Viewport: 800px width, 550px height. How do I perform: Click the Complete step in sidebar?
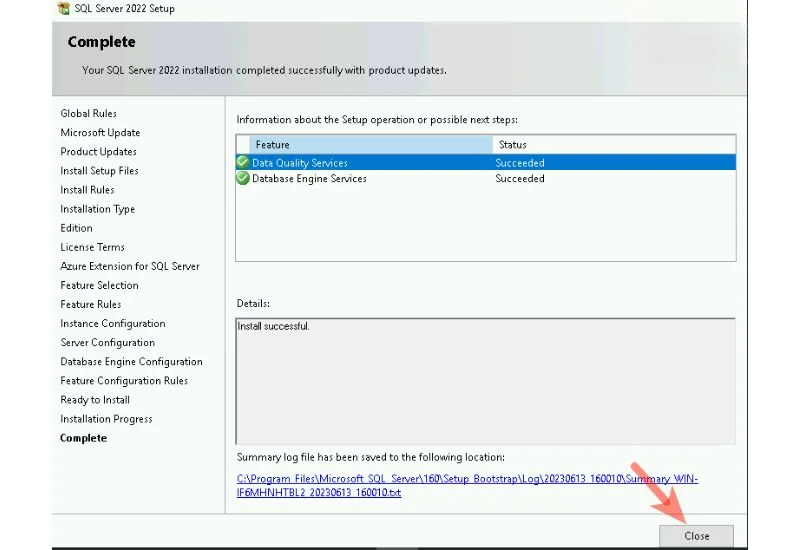click(83, 438)
